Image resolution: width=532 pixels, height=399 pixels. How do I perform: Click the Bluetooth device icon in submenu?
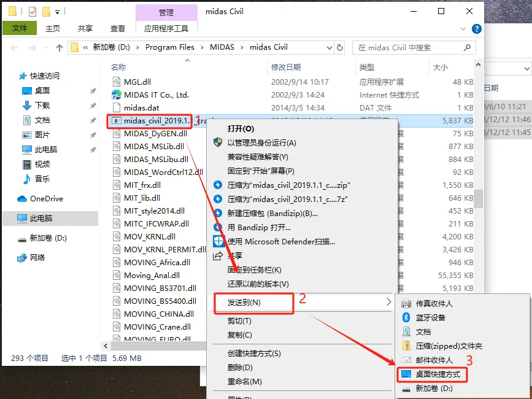[x=406, y=317]
